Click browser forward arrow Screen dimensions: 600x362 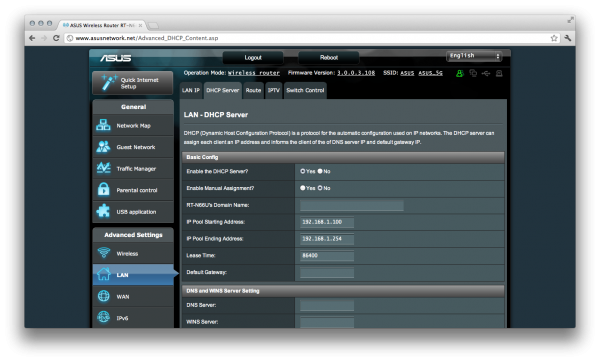pyautogui.click(x=44, y=38)
